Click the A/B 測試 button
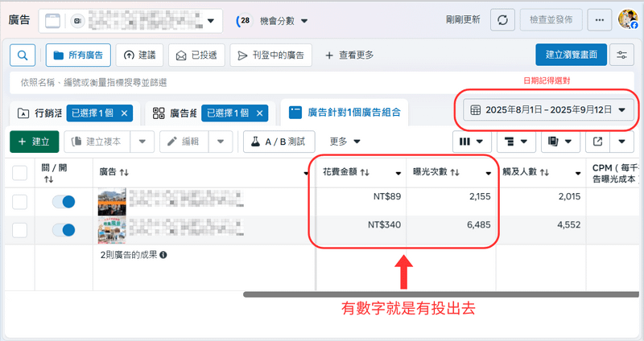Viewport: 644px width, 341px height. (279, 142)
